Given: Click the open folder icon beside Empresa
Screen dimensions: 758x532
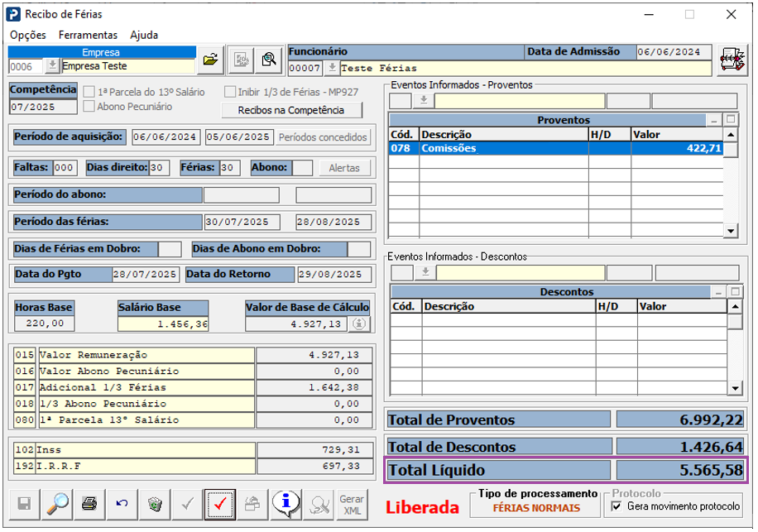Looking at the screenshot, I should 210,60.
